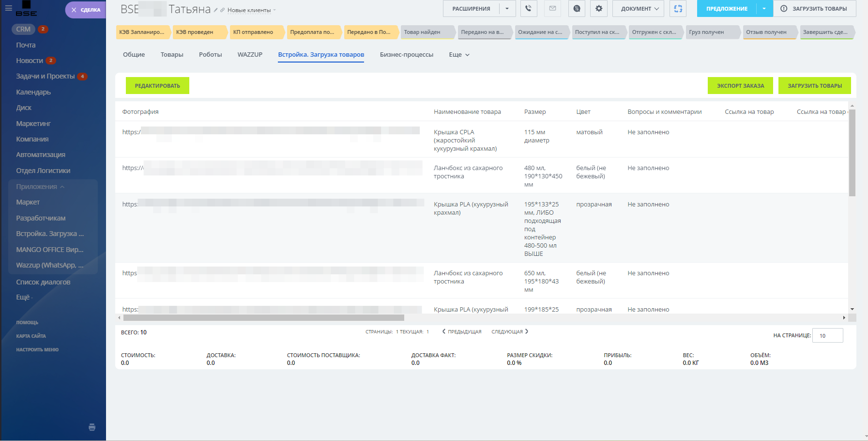Click the ПРЕДЛОЖЕНИЕ button

click(727, 9)
